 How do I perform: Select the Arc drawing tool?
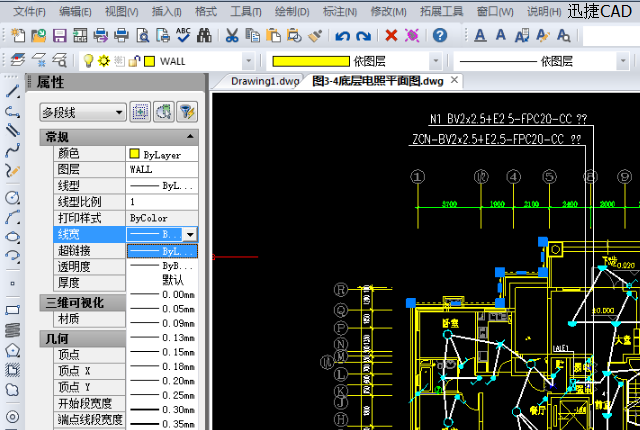point(13,217)
